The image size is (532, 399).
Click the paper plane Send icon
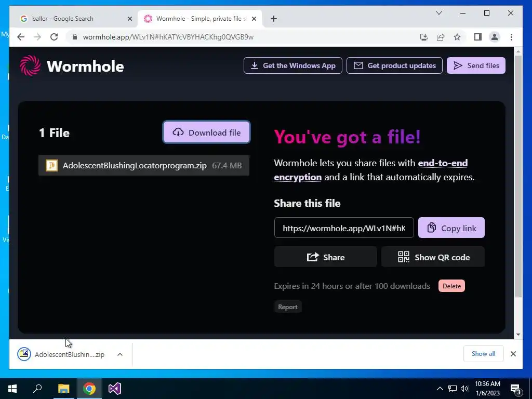tap(458, 65)
